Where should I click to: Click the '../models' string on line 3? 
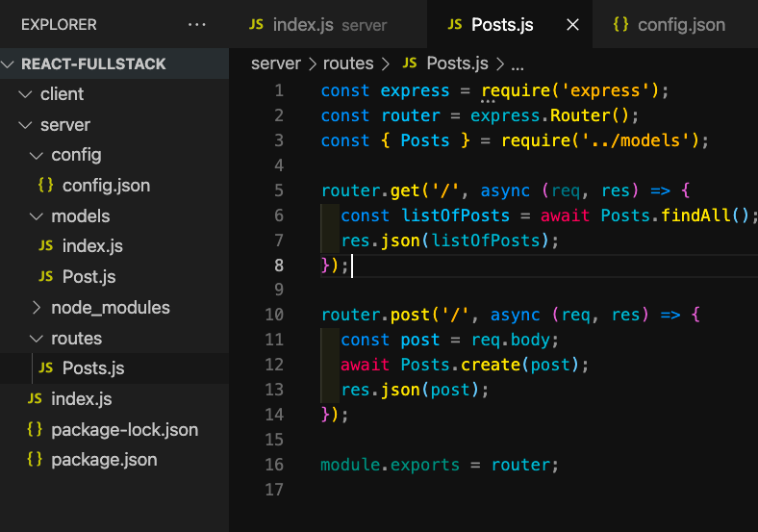point(634,140)
